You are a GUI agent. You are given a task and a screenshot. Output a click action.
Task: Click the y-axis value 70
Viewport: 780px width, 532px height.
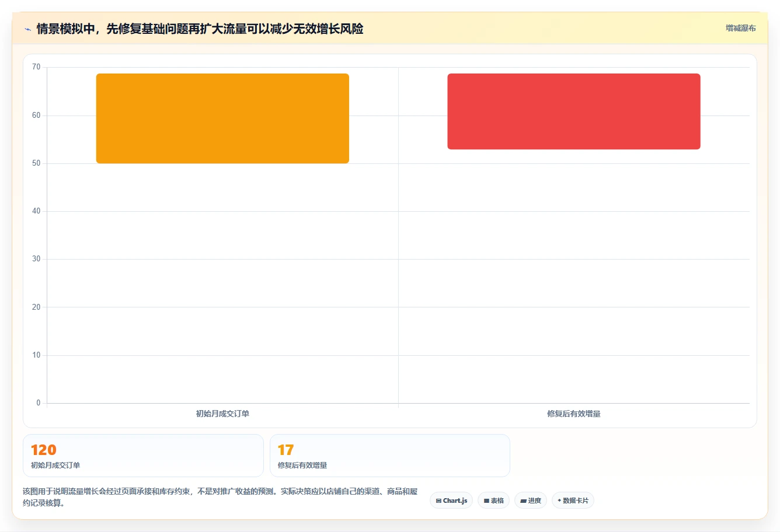(36, 67)
